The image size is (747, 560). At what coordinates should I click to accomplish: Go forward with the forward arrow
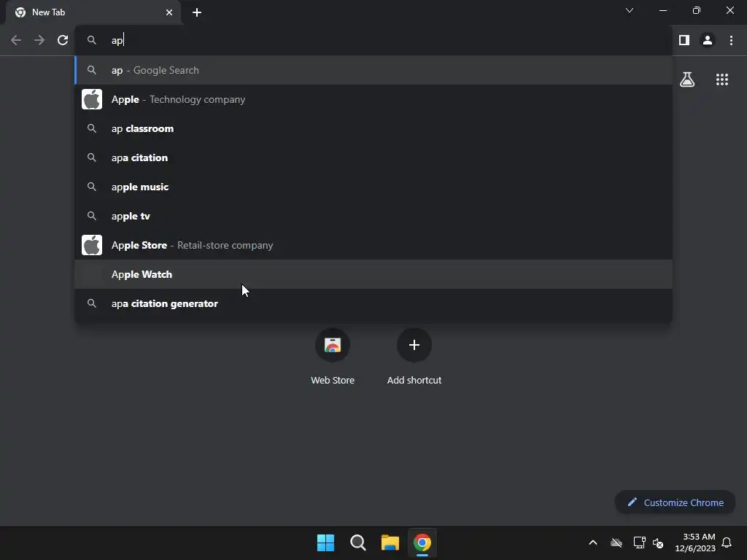(x=39, y=40)
